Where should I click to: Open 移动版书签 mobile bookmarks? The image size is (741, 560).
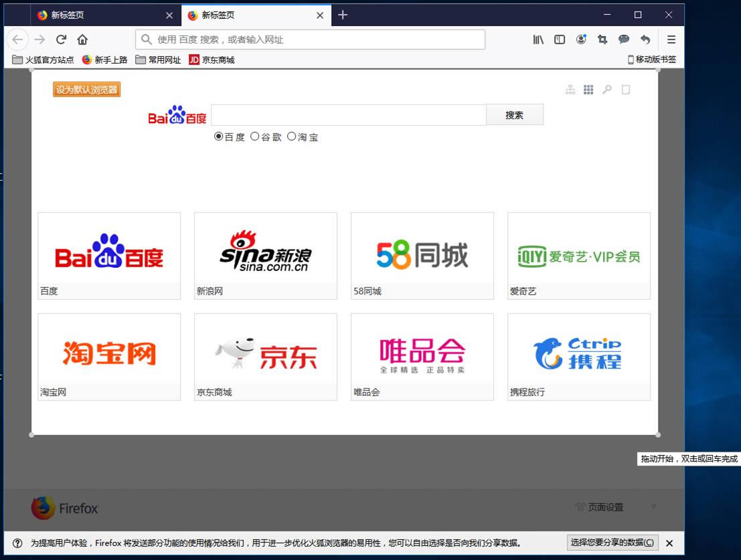point(652,60)
